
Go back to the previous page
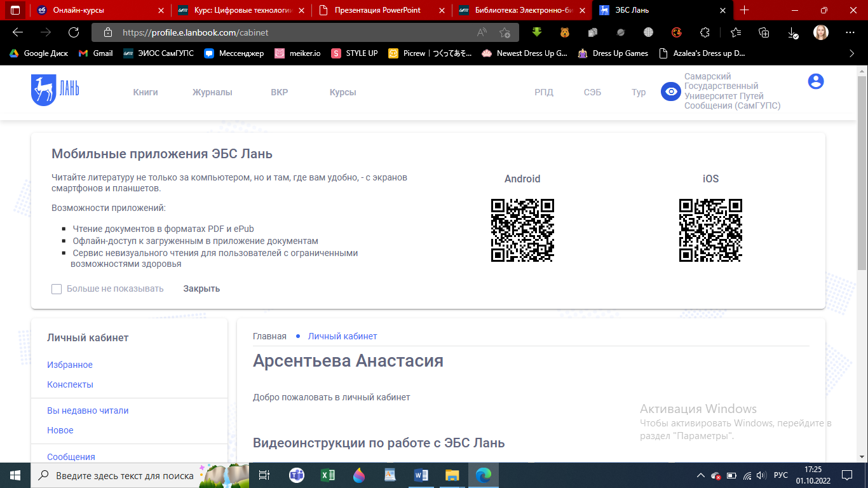18,32
